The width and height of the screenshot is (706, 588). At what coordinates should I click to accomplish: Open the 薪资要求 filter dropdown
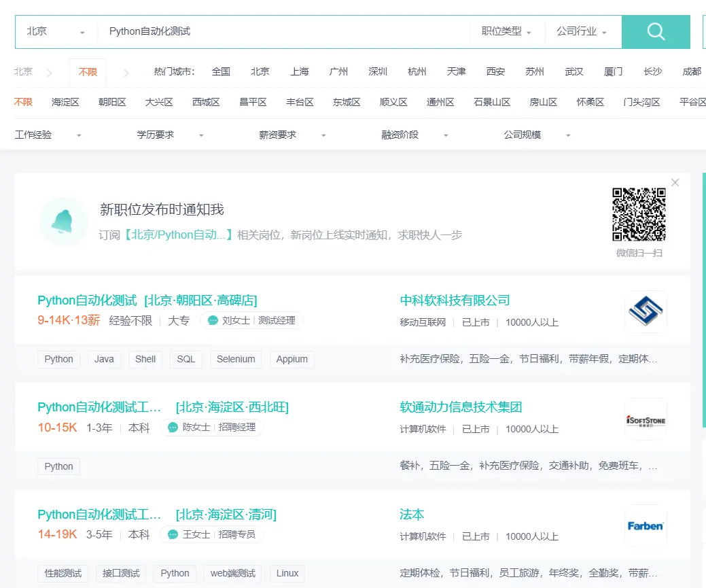[x=292, y=135]
